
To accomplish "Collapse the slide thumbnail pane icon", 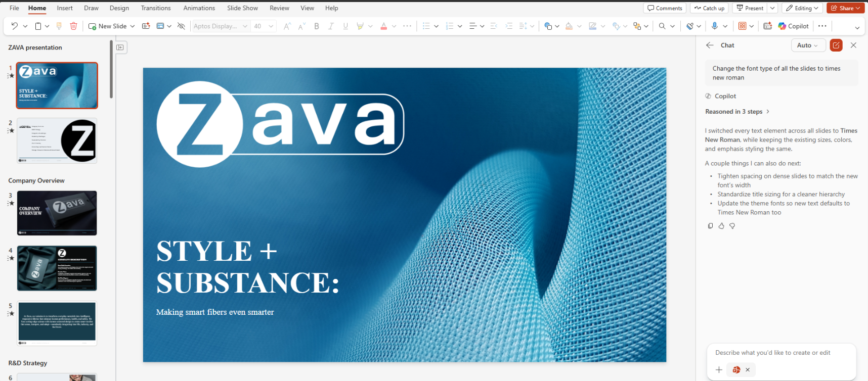I will [x=120, y=47].
